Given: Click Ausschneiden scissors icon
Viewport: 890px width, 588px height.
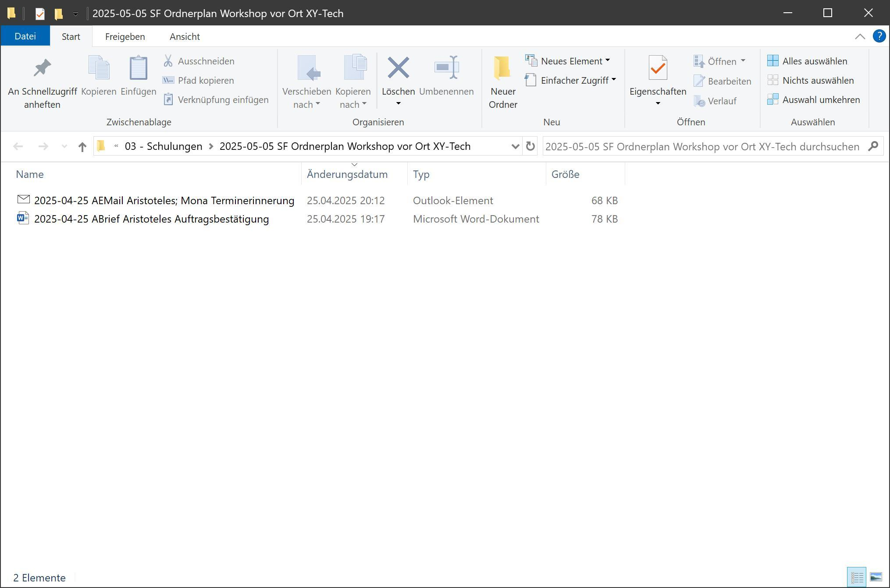Looking at the screenshot, I should 168,61.
